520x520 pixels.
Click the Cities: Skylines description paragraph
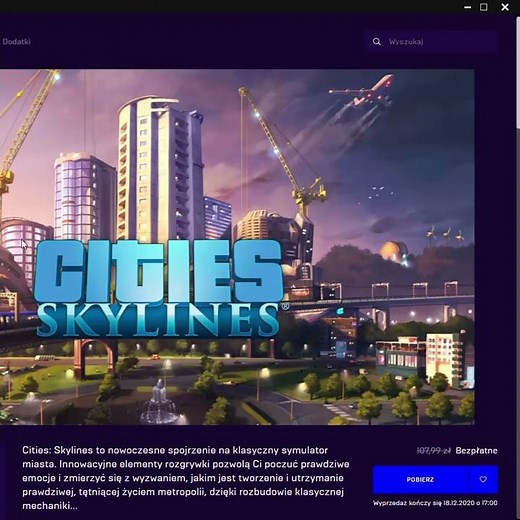pyautogui.click(x=186, y=478)
